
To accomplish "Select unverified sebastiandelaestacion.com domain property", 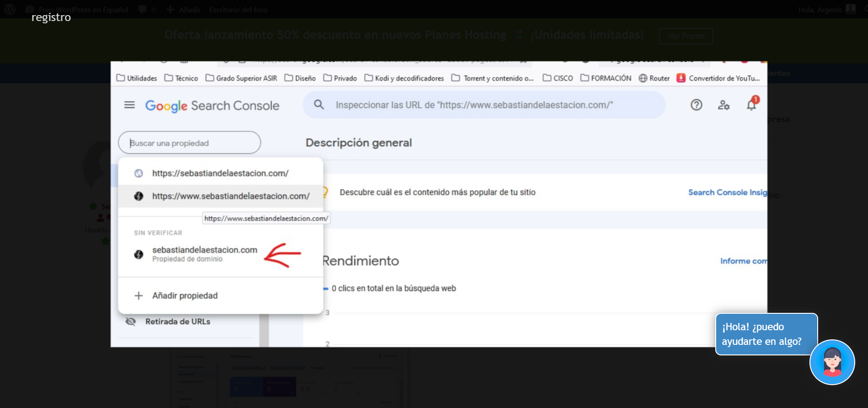I will tap(220, 254).
